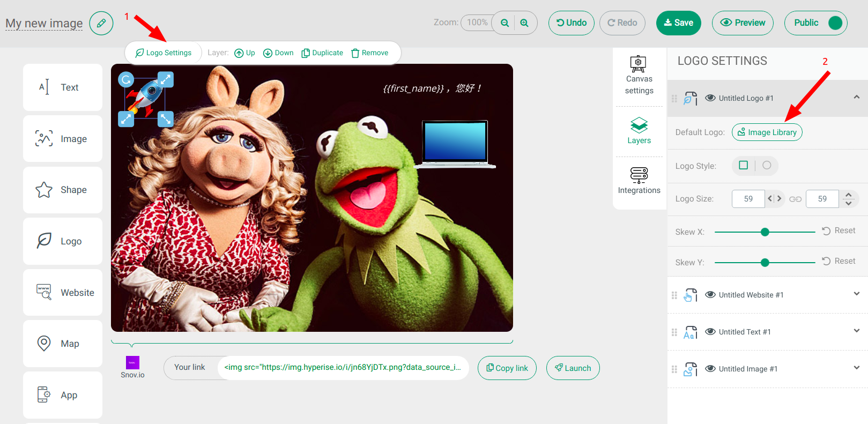Screen dimensions: 868x424
Task: Hide the Untitled Website #1 layer
Action: pos(710,295)
